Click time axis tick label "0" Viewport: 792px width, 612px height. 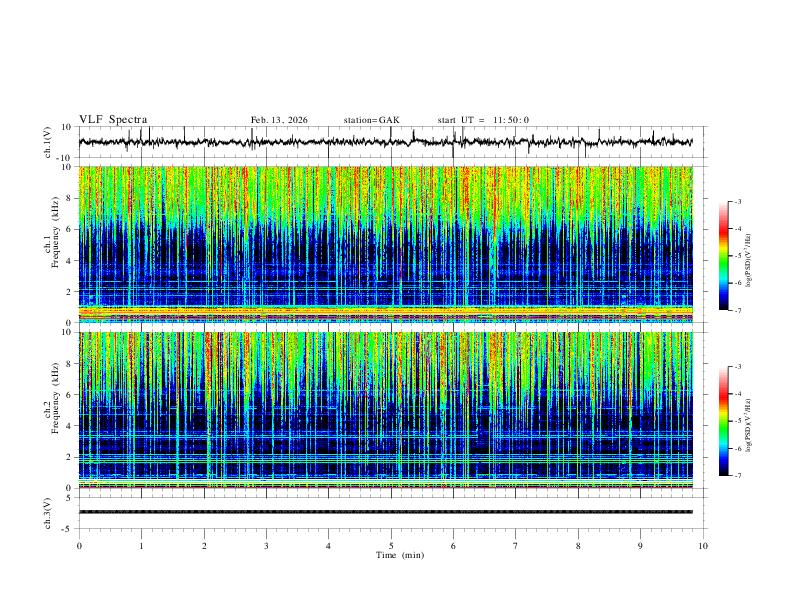tap(79, 546)
